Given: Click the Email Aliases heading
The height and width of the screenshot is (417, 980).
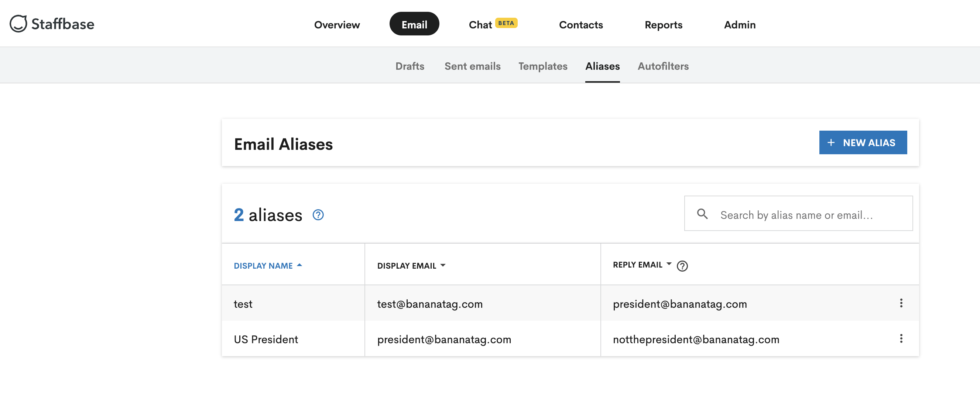Looking at the screenshot, I should (284, 144).
